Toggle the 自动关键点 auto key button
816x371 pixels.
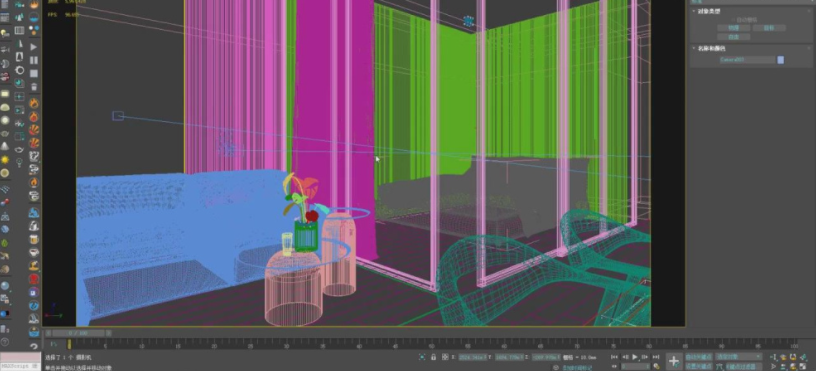(x=698, y=357)
